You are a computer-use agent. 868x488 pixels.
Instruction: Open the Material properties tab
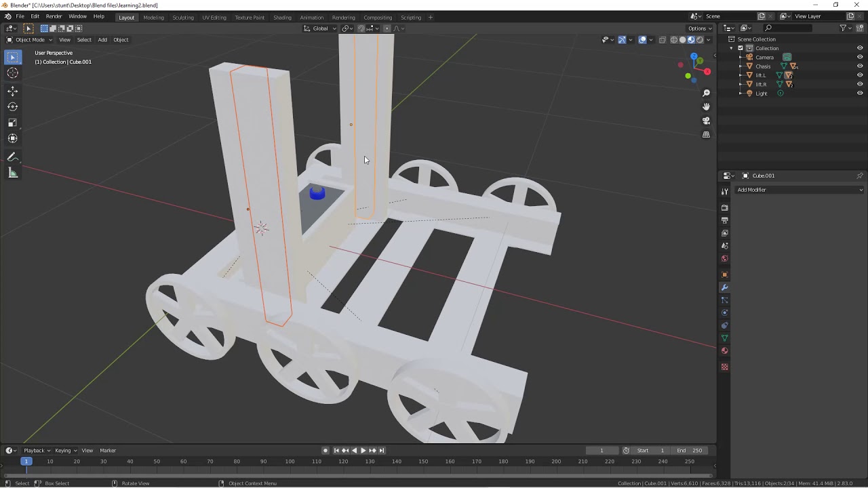pyautogui.click(x=724, y=350)
